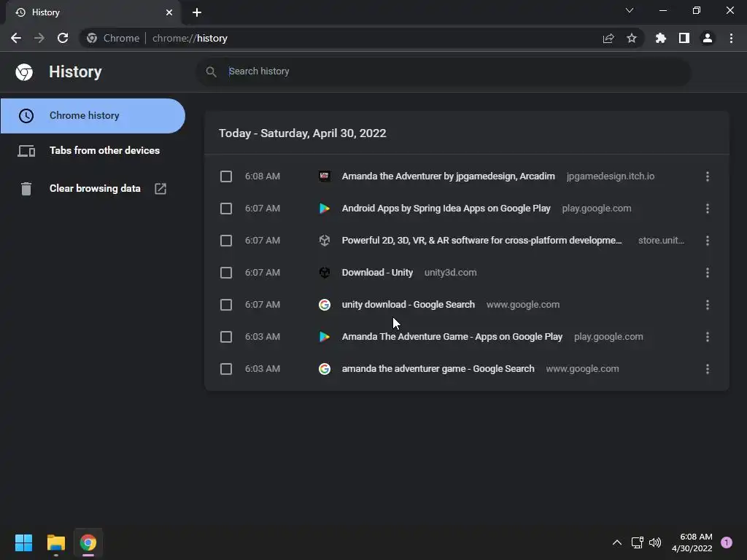Focus the Search history field

tap(443, 72)
